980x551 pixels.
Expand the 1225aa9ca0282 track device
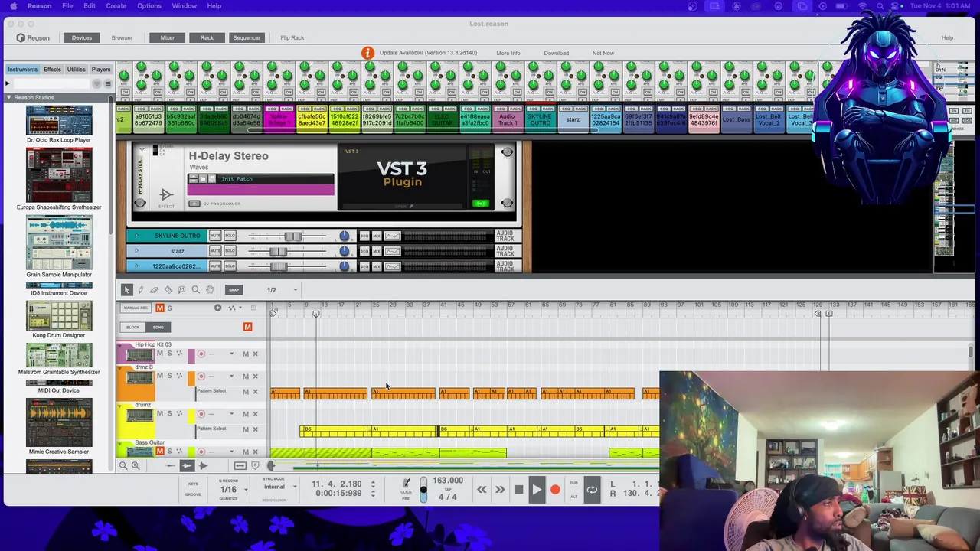(136, 266)
